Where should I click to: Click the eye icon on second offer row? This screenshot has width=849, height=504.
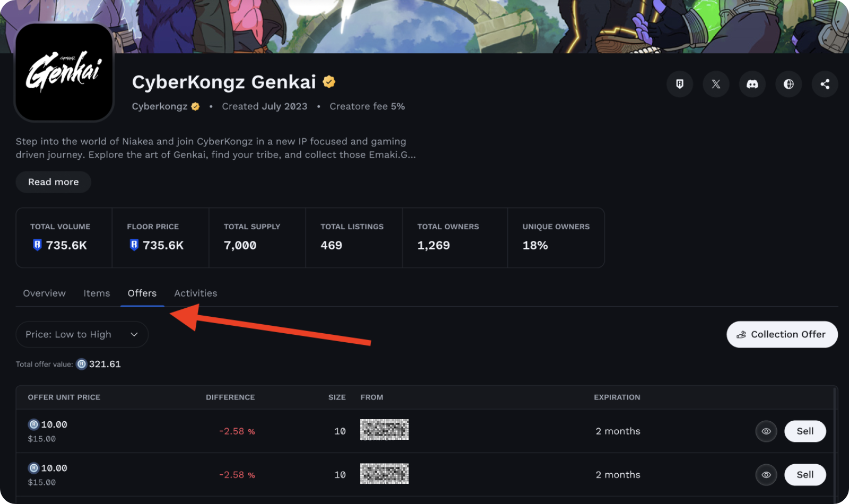click(x=766, y=475)
